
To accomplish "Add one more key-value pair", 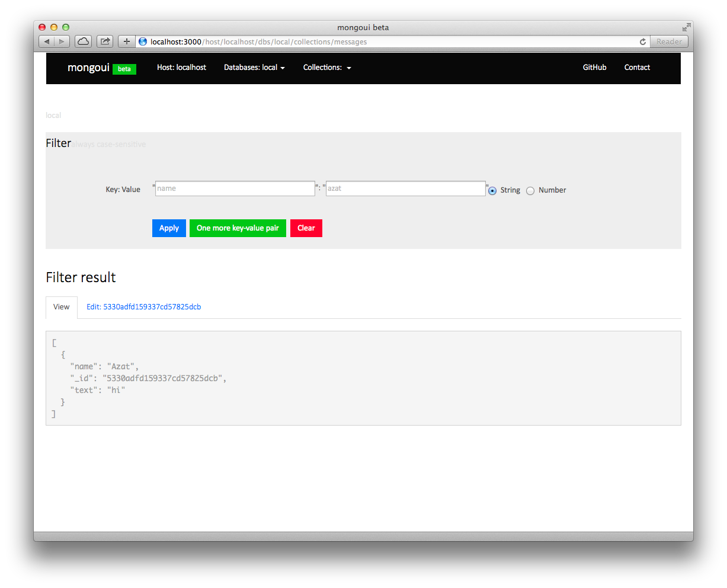I will click(x=238, y=228).
